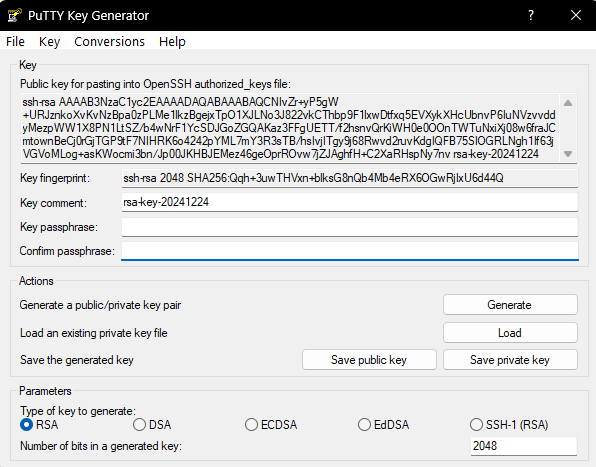This screenshot has height=467, width=596.
Task: Click the 'Key fingerprint:' label
Action: pos(55,178)
